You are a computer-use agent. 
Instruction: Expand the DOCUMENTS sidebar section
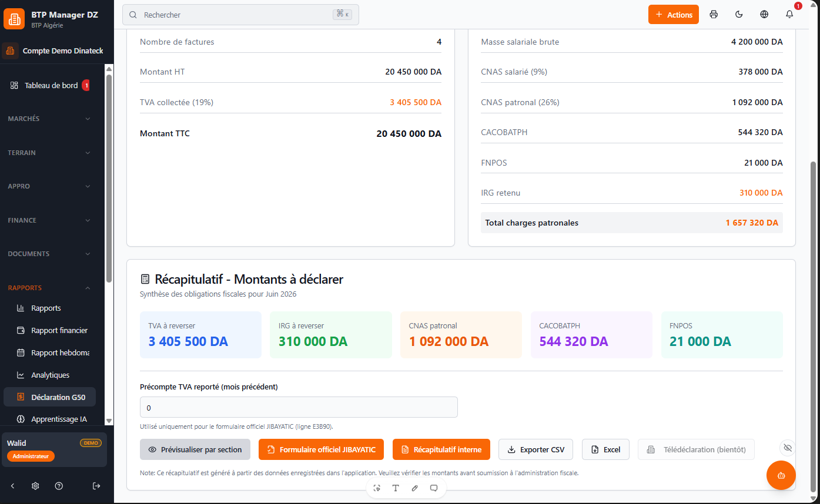tap(49, 254)
